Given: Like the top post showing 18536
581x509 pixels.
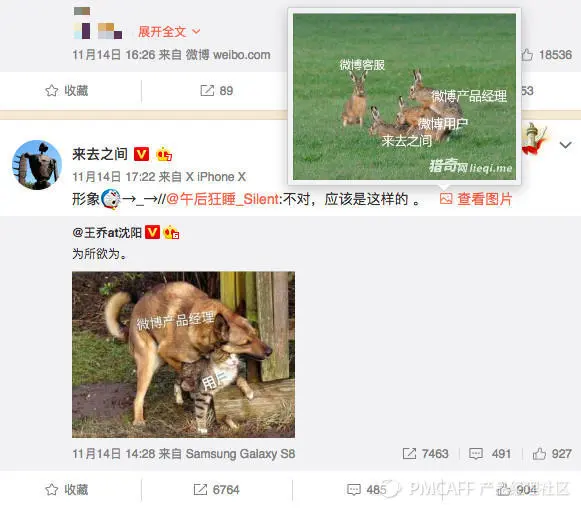Looking at the screenshot, I should [x=547, y=55].
